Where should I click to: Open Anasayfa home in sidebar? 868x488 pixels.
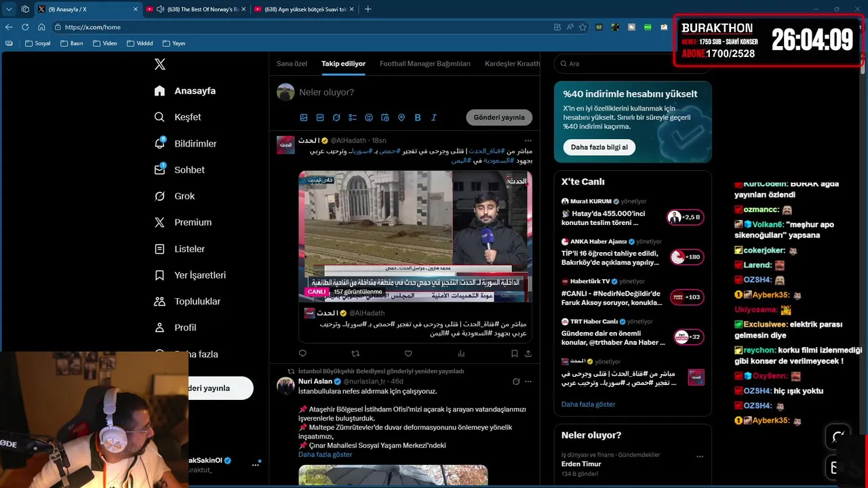[185, 91]
